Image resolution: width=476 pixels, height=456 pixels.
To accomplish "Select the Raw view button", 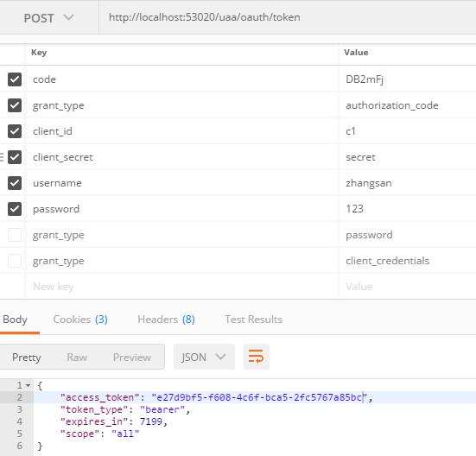I will coord(77,357).
